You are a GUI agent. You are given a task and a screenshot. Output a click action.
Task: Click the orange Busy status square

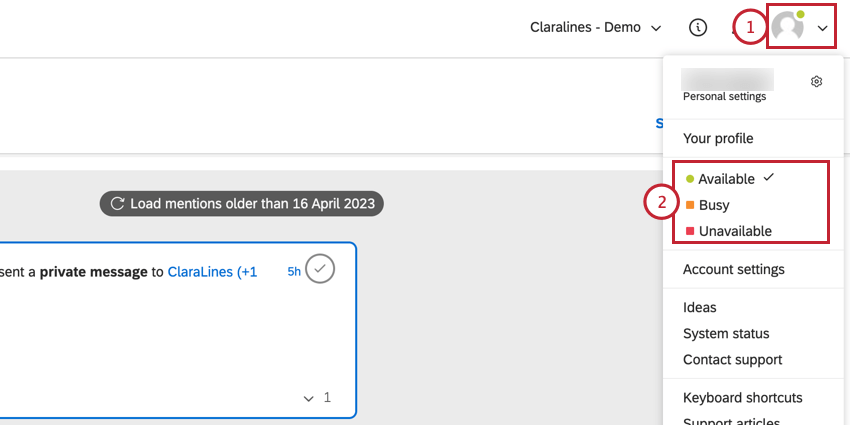(690, 205)
